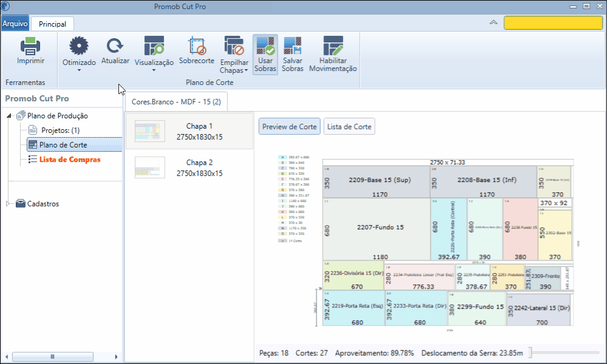607x364 pixels.
Task: Click the yellow bar in the ribbon header
Action: coord(553,23)
